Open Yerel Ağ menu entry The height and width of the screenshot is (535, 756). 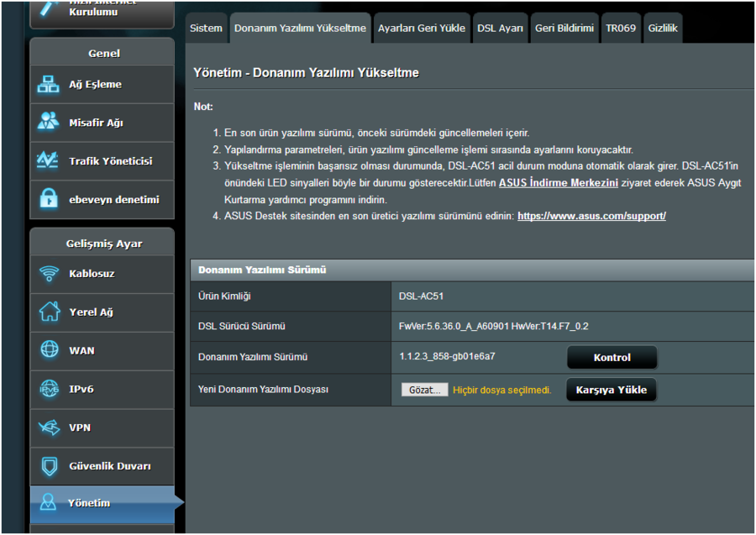pos(102,312)
